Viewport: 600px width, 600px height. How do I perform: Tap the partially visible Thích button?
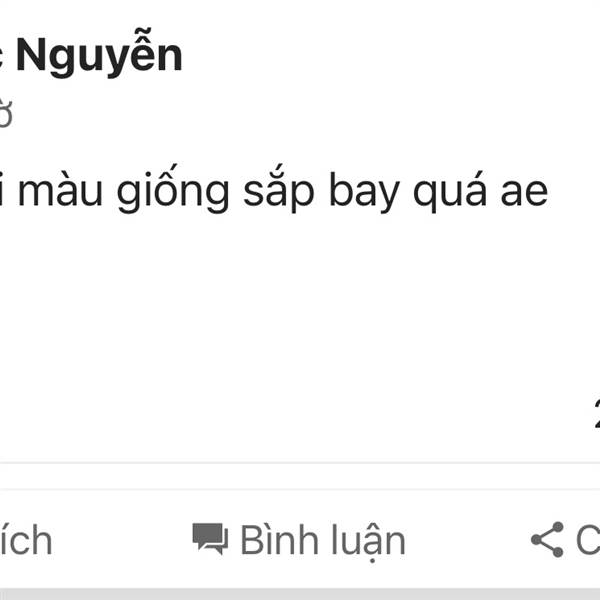[26, 539]
